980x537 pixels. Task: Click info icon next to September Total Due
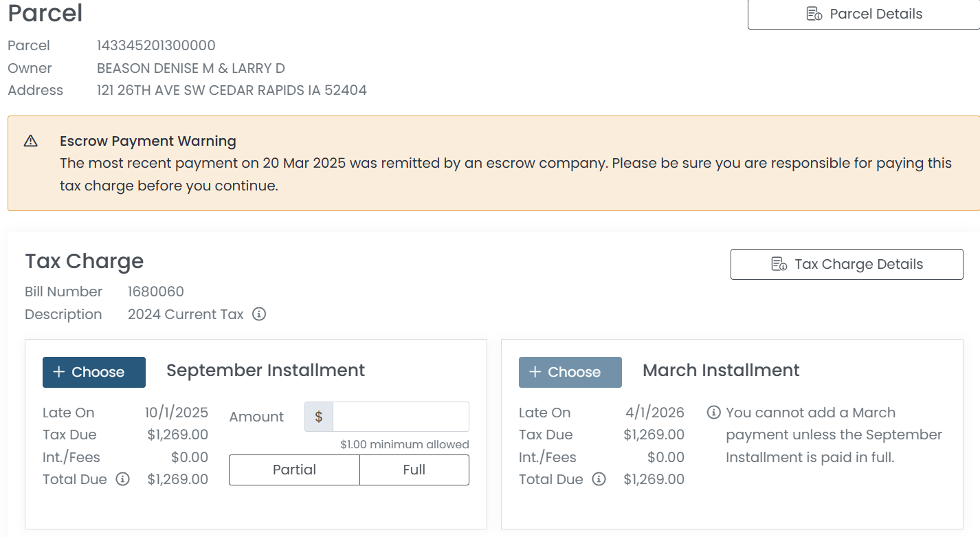click(122, 479)
